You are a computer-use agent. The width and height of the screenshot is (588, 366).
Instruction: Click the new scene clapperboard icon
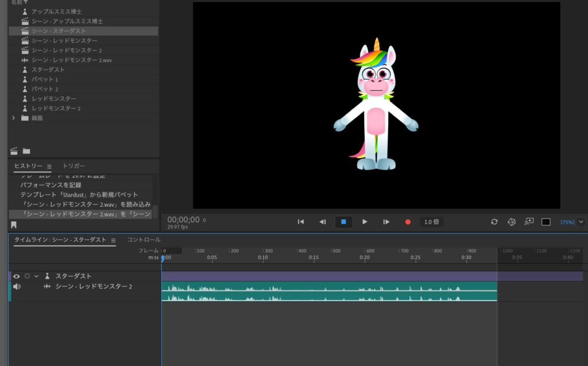pos(14,151)
